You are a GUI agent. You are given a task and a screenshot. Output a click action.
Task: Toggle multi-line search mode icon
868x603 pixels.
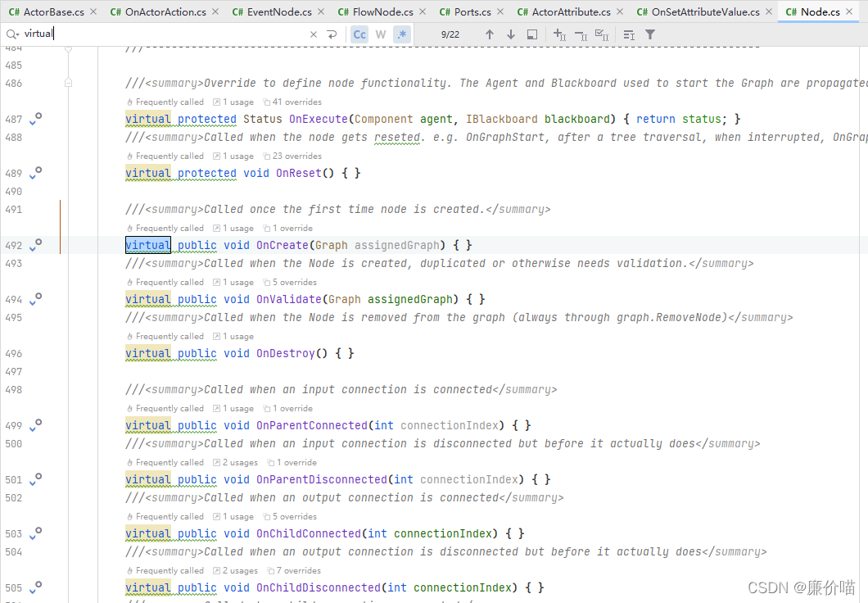click(629, 35)
